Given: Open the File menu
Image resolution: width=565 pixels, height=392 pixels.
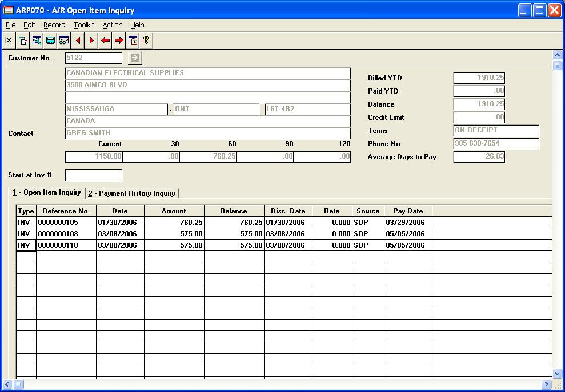Looking at the screenshot, I should click(x=11, y=25).
